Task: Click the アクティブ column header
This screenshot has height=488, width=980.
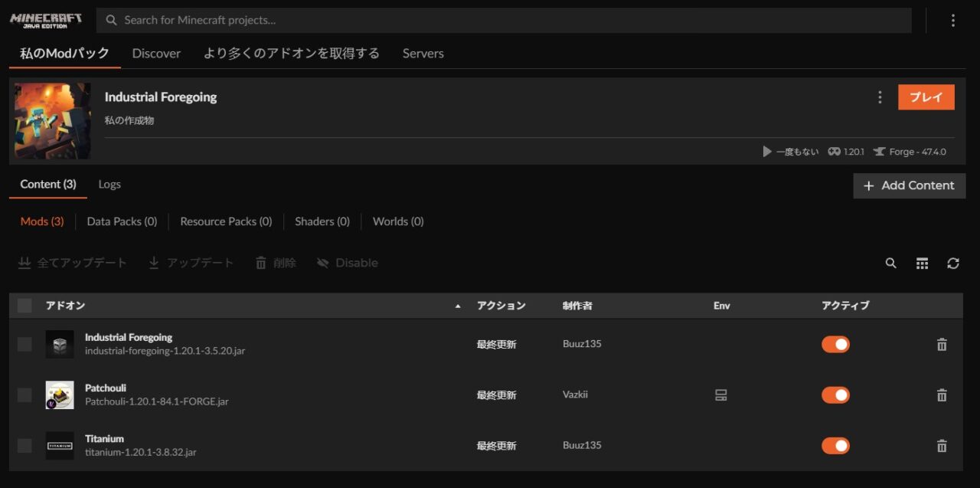Action: (846, 306)
